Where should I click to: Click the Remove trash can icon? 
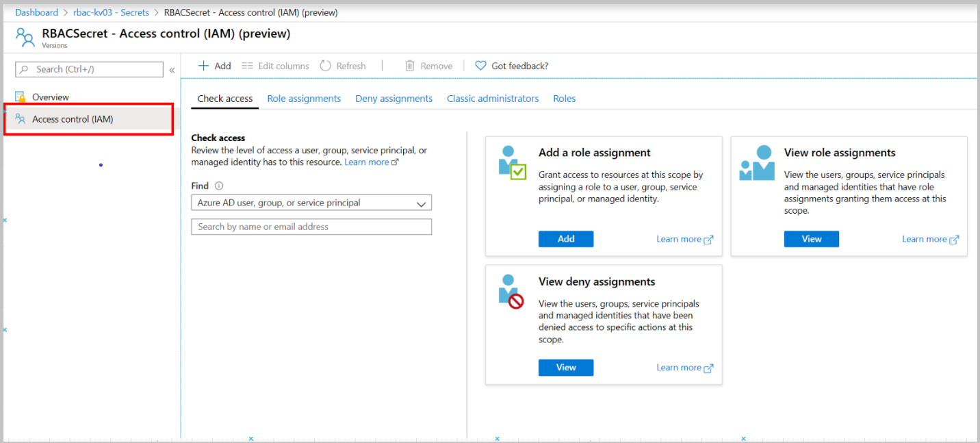click(x=410, y=66)
